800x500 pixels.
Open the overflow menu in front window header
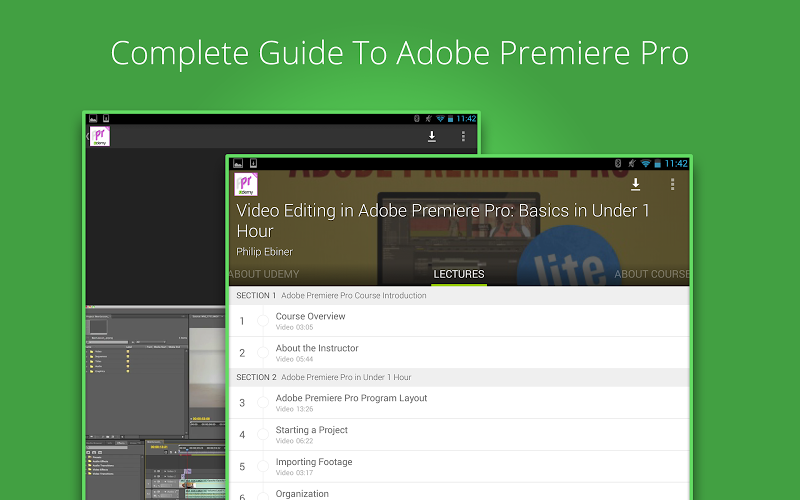(x=672, y=184)
